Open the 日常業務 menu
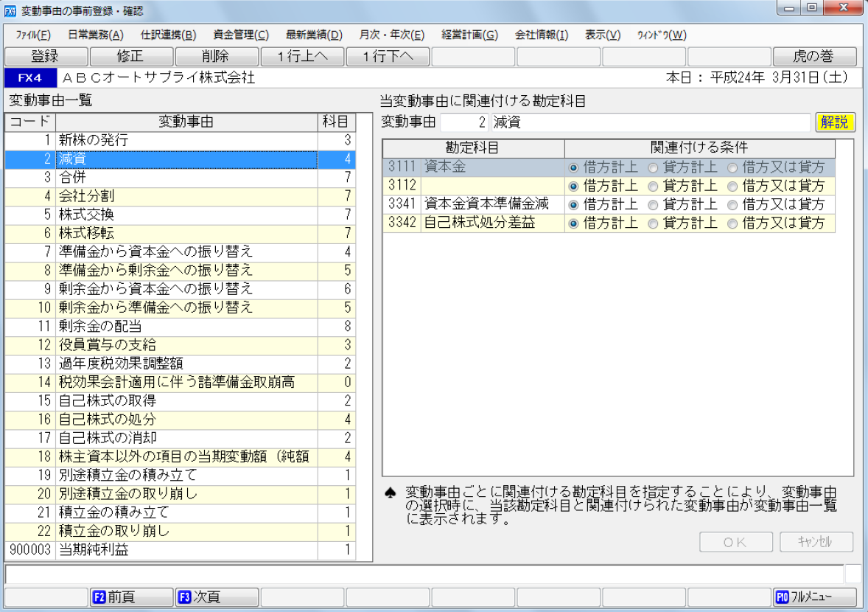Viewport: 868px width, 612px height. coord(95,35)
